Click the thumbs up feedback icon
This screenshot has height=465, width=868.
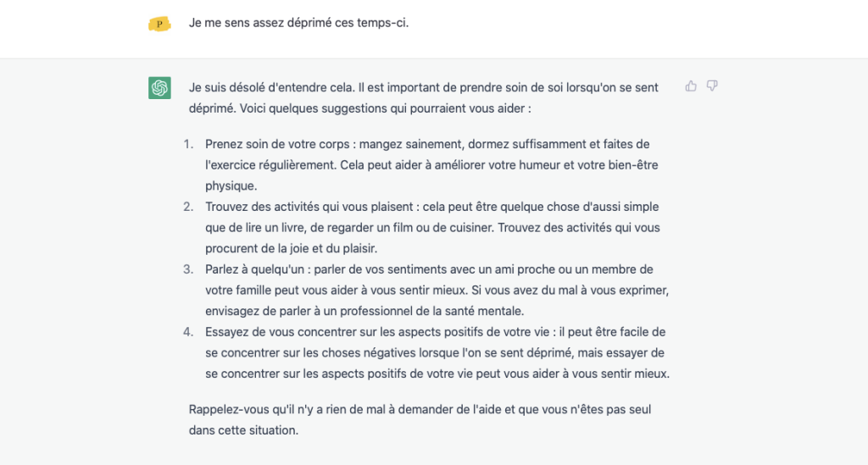(691, 86)
